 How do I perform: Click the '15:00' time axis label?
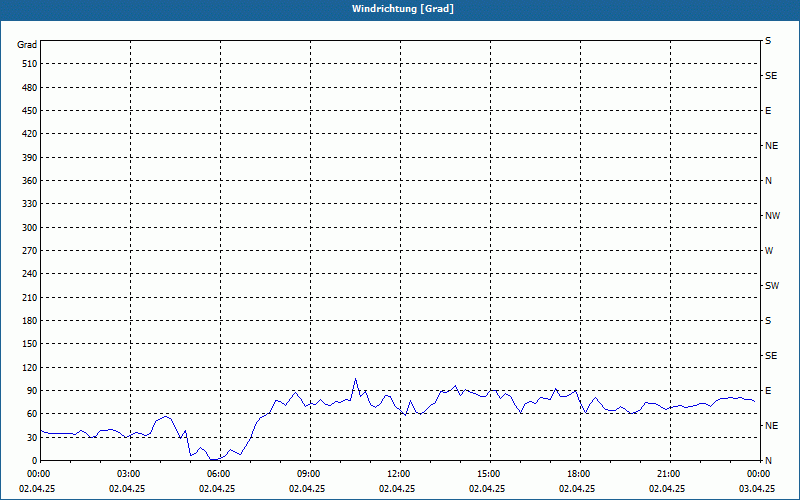[x=490, y=474]
